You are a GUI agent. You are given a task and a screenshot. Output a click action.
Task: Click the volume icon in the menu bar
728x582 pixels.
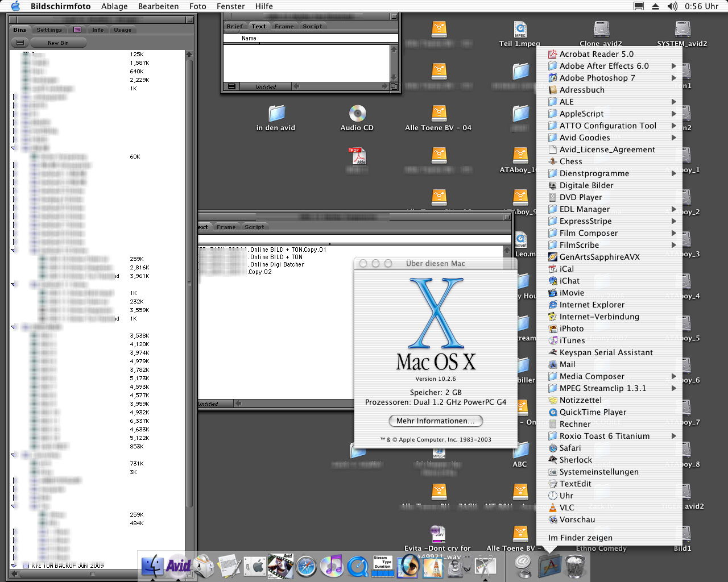tap(672, 6)
